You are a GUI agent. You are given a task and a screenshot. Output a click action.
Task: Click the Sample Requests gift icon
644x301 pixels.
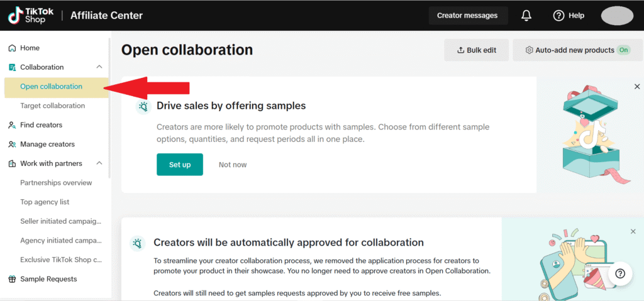[x=12, y=279]
